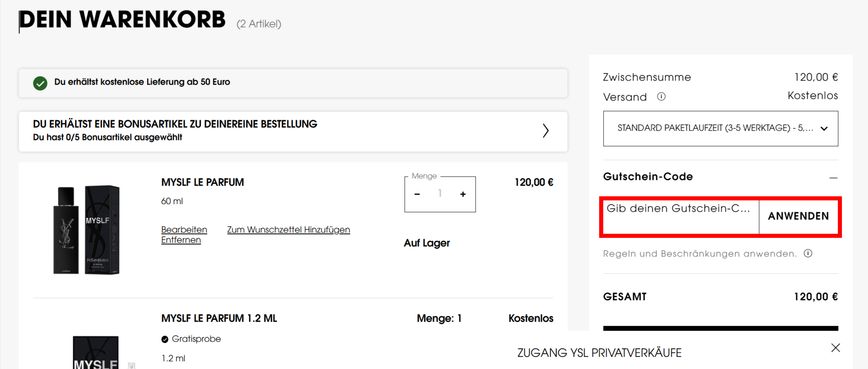Open the Standard Paketlaufzeit shipping dropdown
This screenshot has width=868, height=369.
click(x=721, y=128)
